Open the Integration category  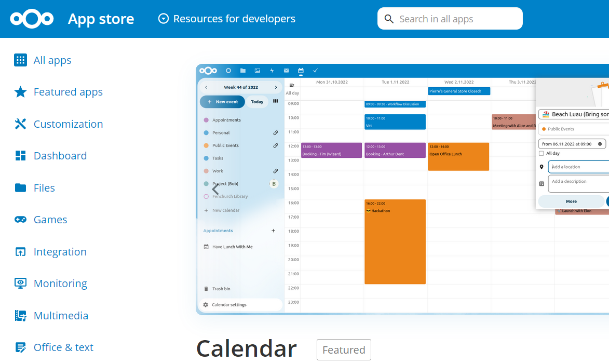(60, 252)
